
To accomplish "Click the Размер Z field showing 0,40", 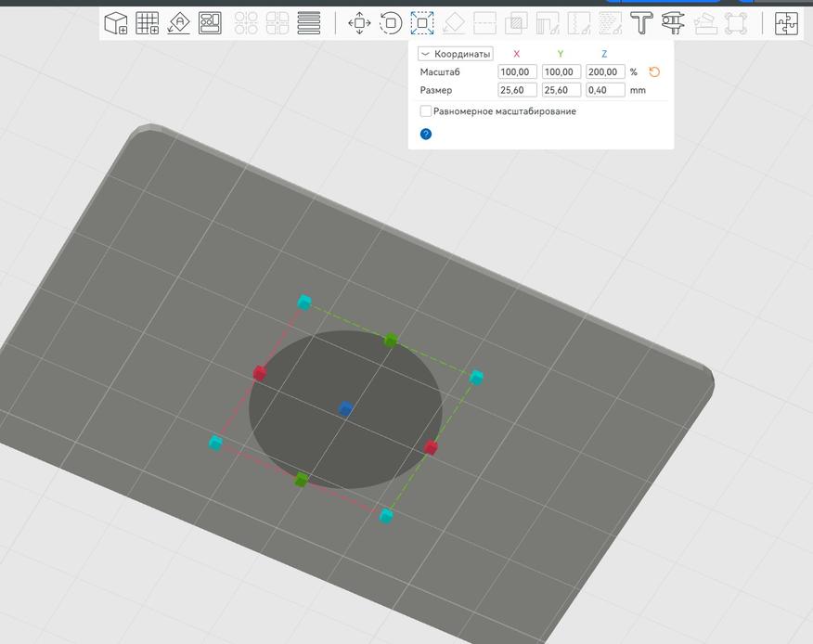I will click(x=605, y=91).
